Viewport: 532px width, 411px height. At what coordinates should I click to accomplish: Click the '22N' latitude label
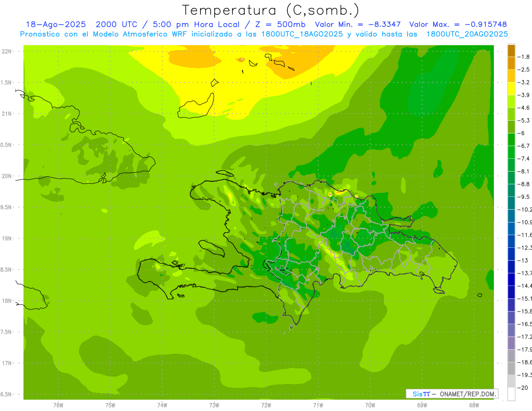7,51
